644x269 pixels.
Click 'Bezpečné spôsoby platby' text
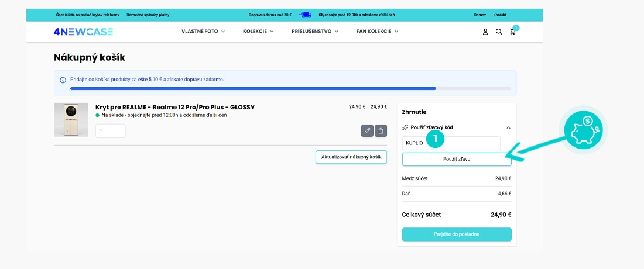tap(148, 15)
